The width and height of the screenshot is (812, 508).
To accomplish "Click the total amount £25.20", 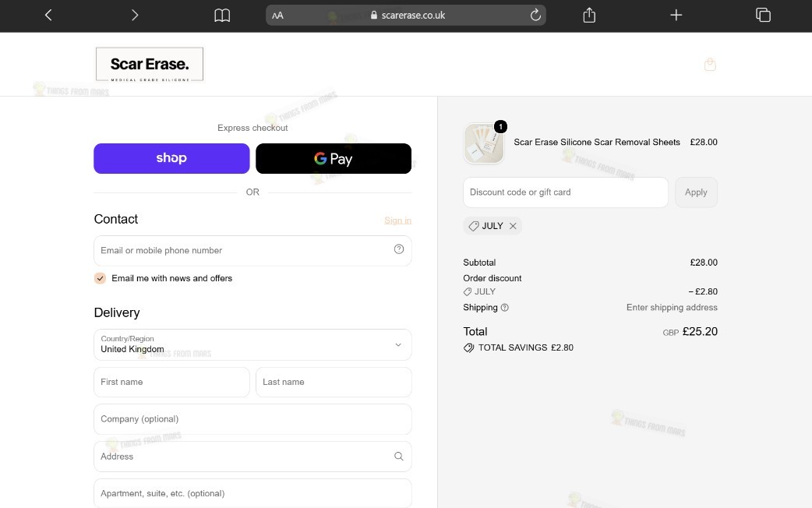I will pos(700,331).
